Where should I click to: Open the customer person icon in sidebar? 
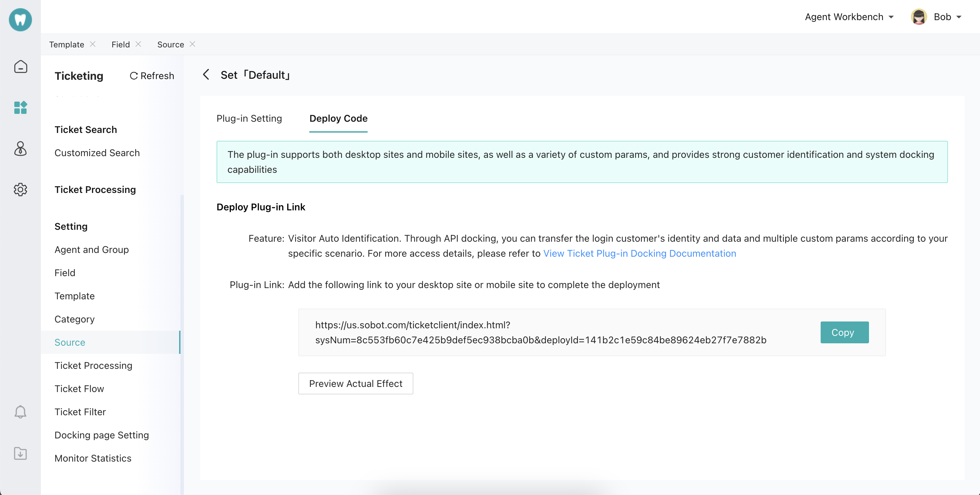pos(20,149)
